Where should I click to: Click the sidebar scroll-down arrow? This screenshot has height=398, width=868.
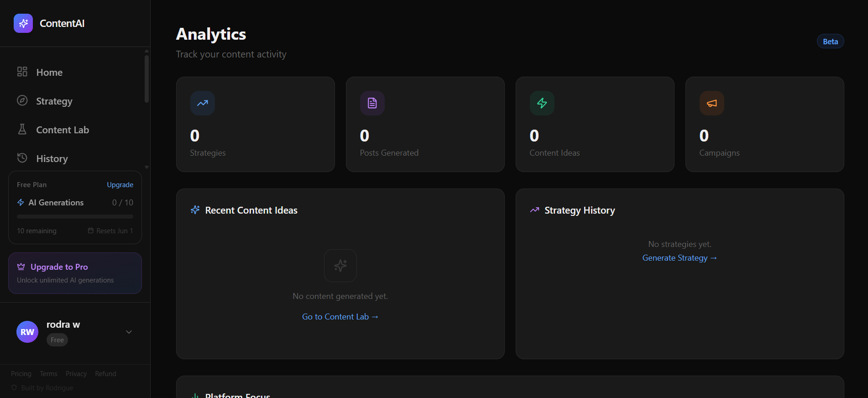(147, 168)
